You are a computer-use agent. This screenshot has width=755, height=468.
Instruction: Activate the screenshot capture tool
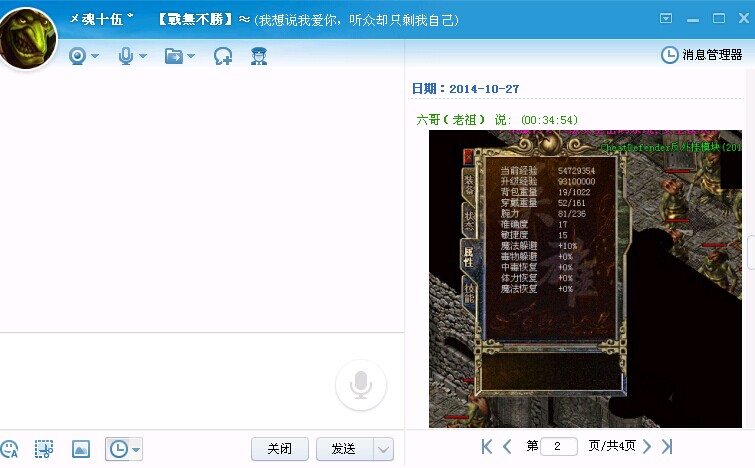pos(44,449)
